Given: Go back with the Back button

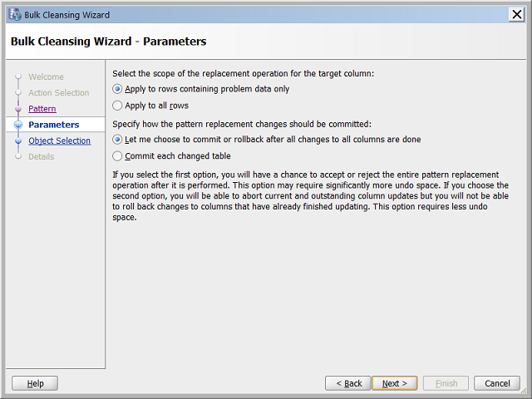Looking at the screenshot, I should [348, 383].
